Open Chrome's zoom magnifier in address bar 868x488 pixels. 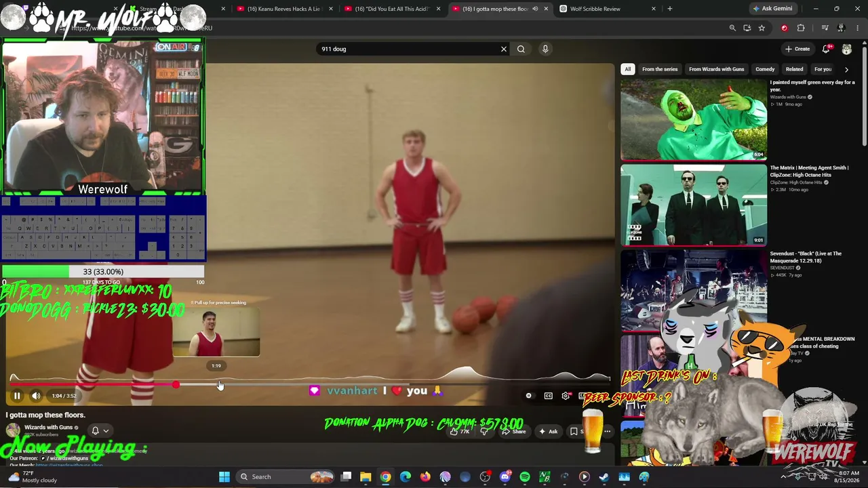coord(732,28)
